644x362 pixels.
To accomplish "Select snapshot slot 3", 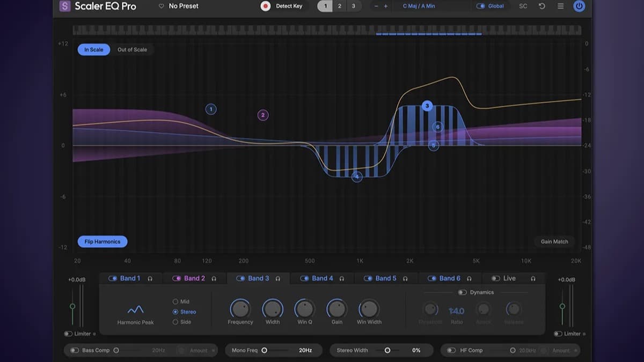I will point(353,6).
